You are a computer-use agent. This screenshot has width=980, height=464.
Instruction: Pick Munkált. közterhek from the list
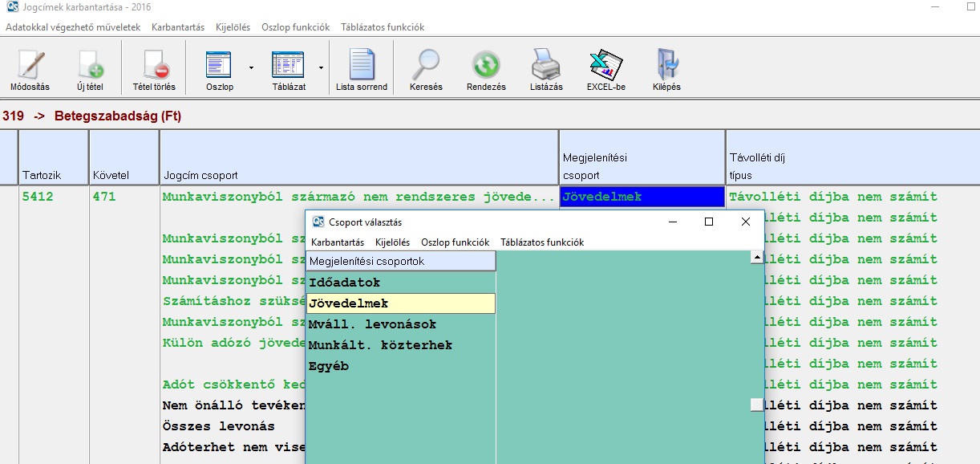[x=380, y=345]
